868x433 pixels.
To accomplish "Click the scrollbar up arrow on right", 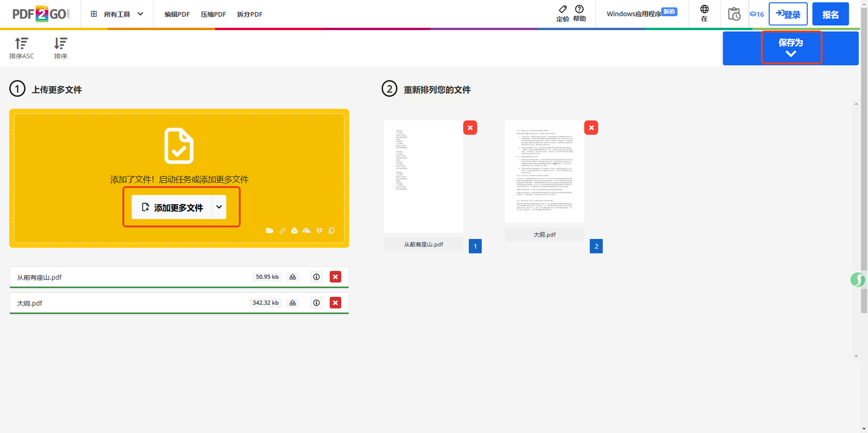I will (x=857, y=104).
